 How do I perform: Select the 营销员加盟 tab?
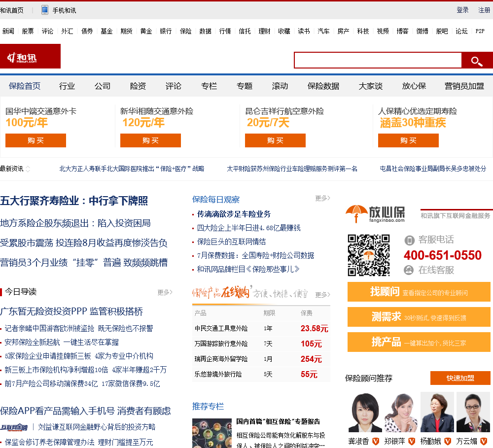tap(464, 86)
